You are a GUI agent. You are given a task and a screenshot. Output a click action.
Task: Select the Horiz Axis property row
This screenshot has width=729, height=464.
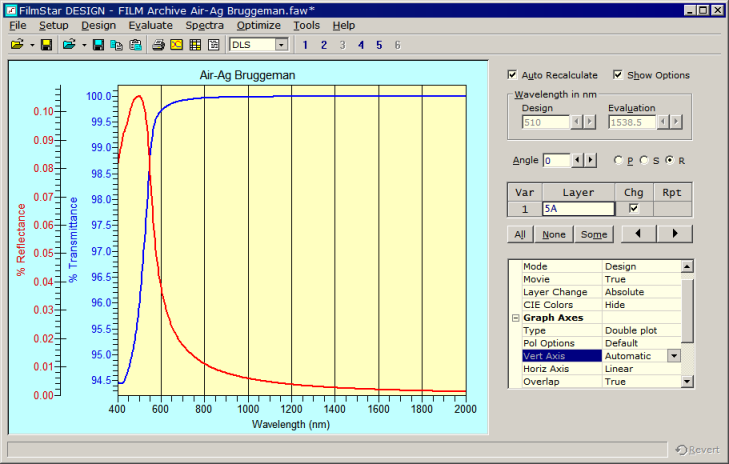click(x=602, y=369)
